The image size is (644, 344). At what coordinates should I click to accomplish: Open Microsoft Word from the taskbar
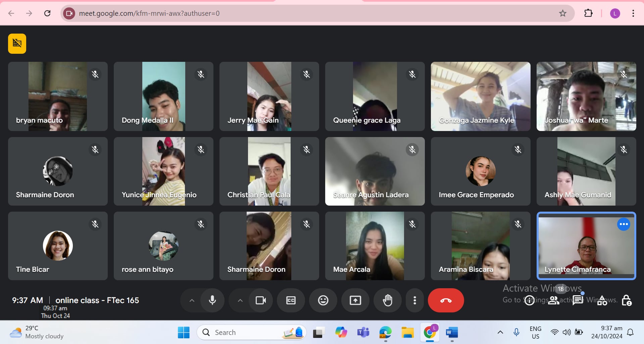[x=452, y=333]
